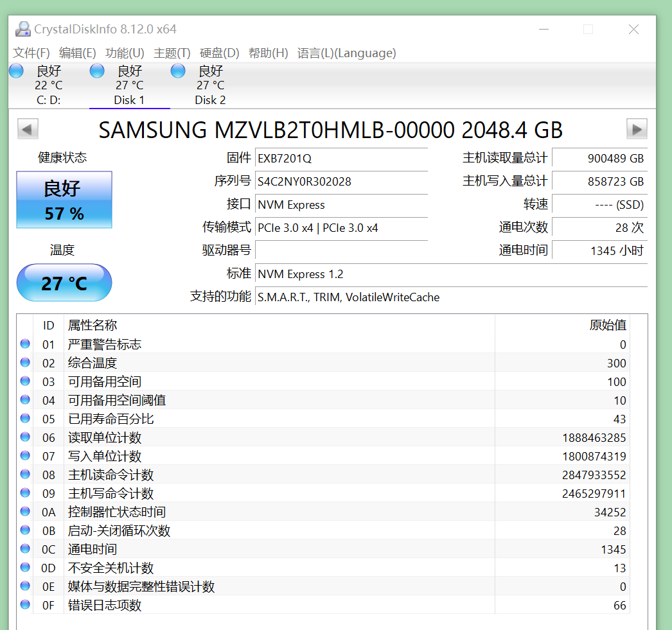Click the blue status orb for Disk 1
This screenshot has width=672, height=630.
[x=97, y=71]
